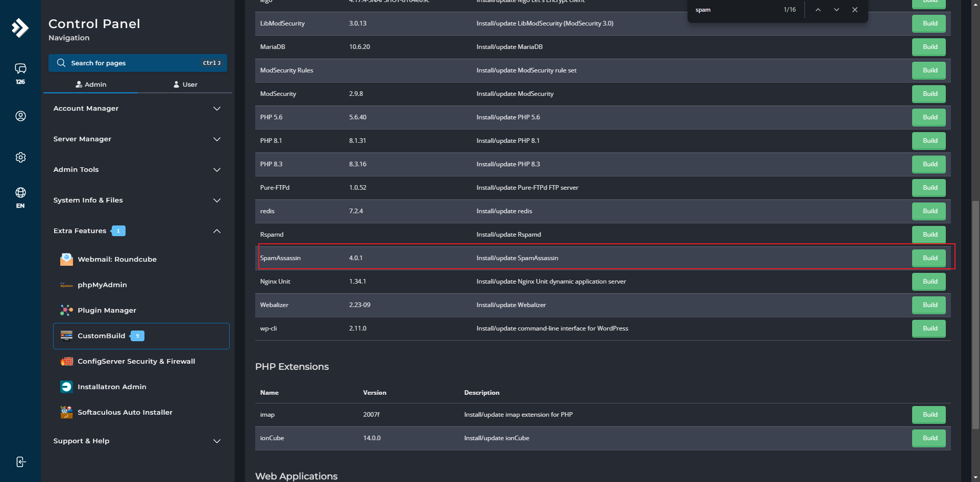Click Build for the MariaDB row
The width and height of the screenshot is (980, 482).
(x=929, y=47)
